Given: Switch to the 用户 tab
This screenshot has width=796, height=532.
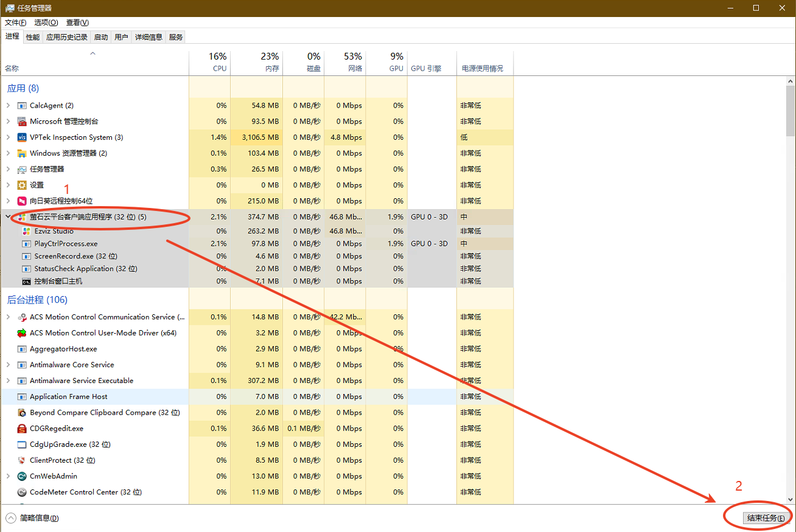Looking at the screenshot, I should (121, 37).
